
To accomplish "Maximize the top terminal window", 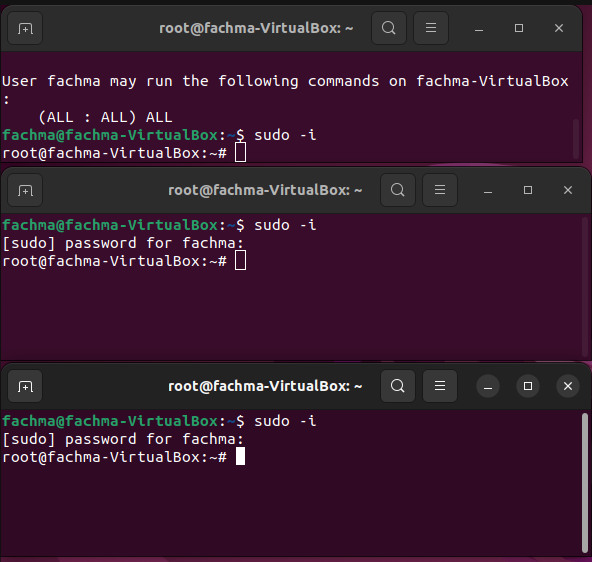I will (519, 28).
